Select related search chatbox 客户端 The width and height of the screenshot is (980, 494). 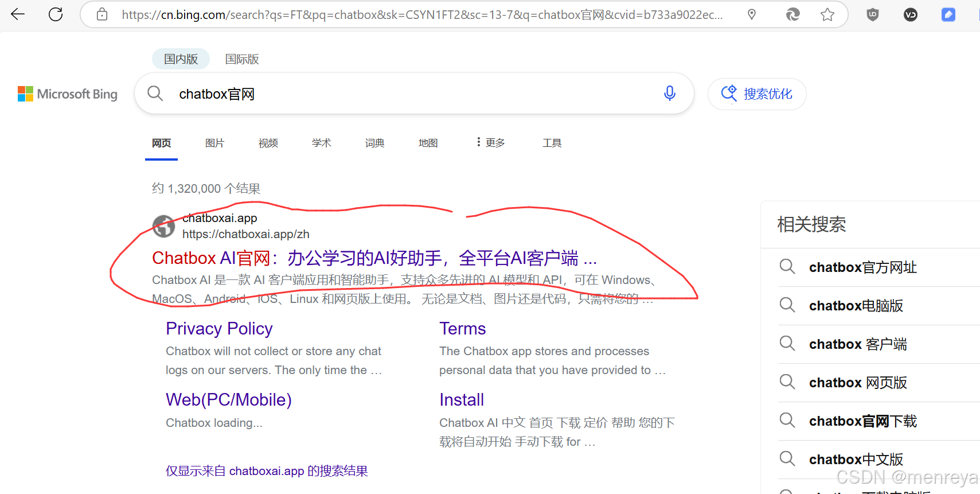pyautogui.click(x=858, y=344)
